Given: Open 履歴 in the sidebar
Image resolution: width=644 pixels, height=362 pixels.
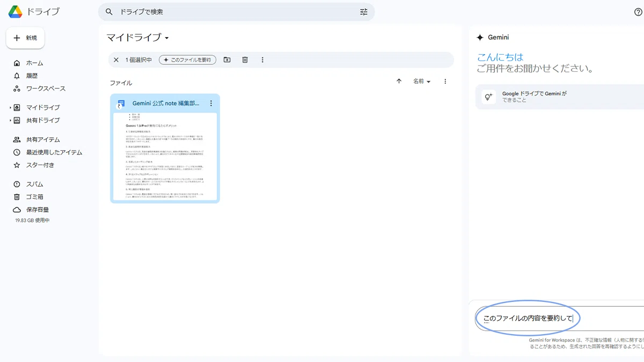Looking at the screenshot, I should tap(32, 76).
